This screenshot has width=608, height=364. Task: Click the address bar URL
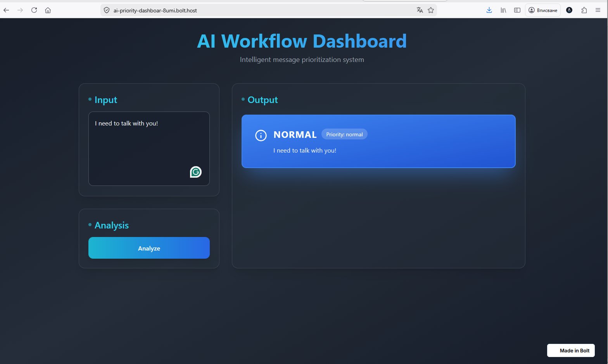pyautogui.click(x=155, y=10)
